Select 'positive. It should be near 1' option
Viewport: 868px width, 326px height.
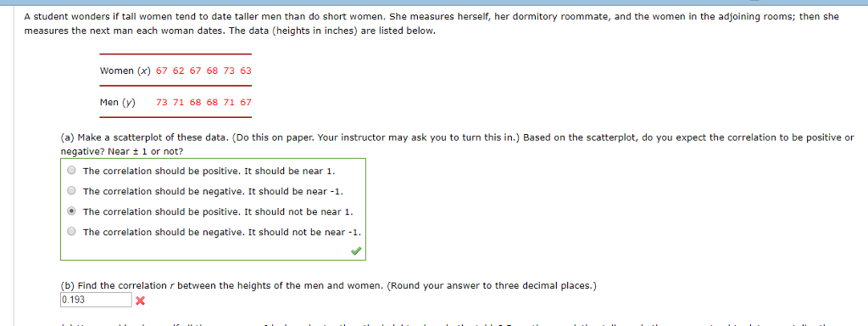pos(71,171)
